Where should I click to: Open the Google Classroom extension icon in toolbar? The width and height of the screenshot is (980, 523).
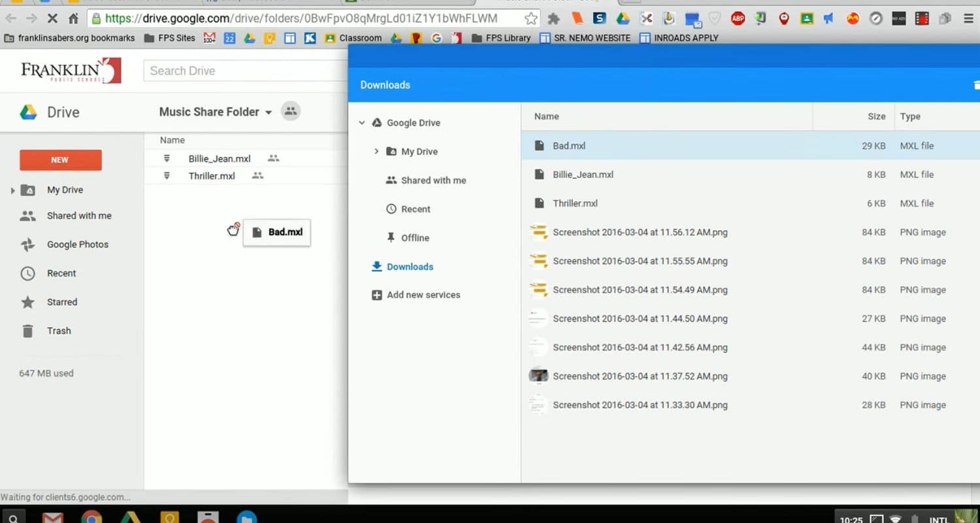click(x=807, y=18)
